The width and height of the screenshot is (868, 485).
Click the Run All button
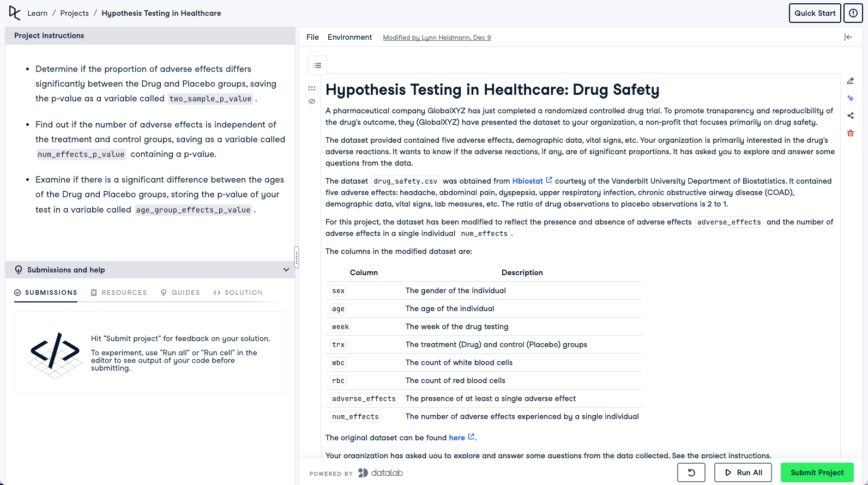(743, 472)
